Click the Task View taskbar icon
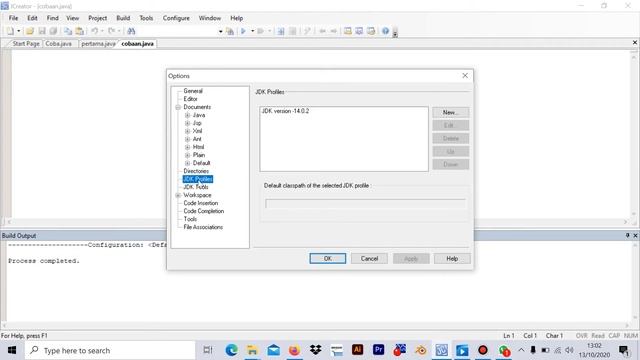Viewport: 640px width, 360px height. click(208, 350)
